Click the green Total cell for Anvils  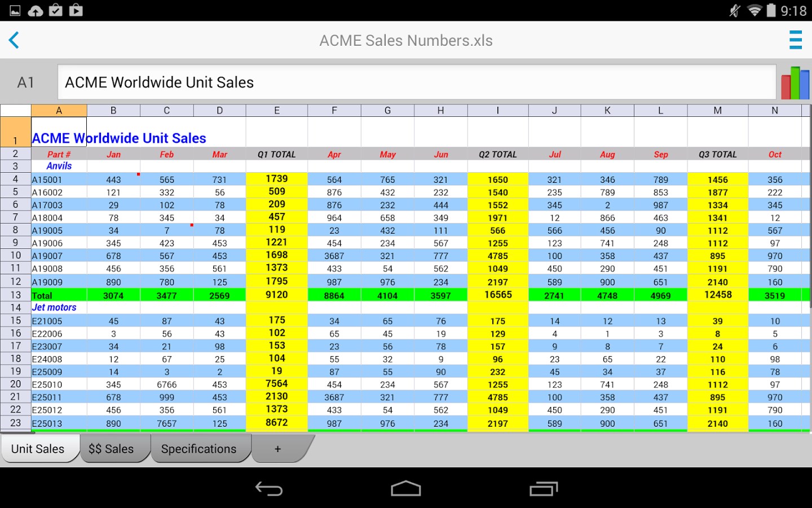pyautogui.click(x=59, y=295)
